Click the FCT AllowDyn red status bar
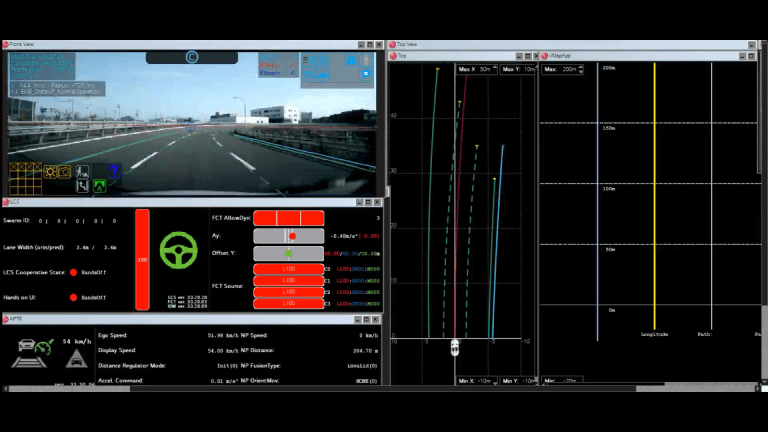The height and width of the screenshot is (432, 768). coord(288,218)
